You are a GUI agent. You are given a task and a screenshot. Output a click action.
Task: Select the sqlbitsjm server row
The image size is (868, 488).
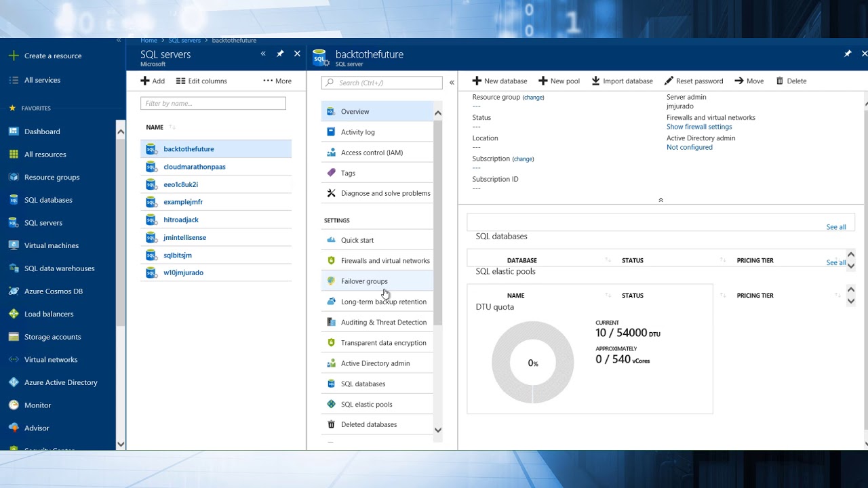[216, 255]
